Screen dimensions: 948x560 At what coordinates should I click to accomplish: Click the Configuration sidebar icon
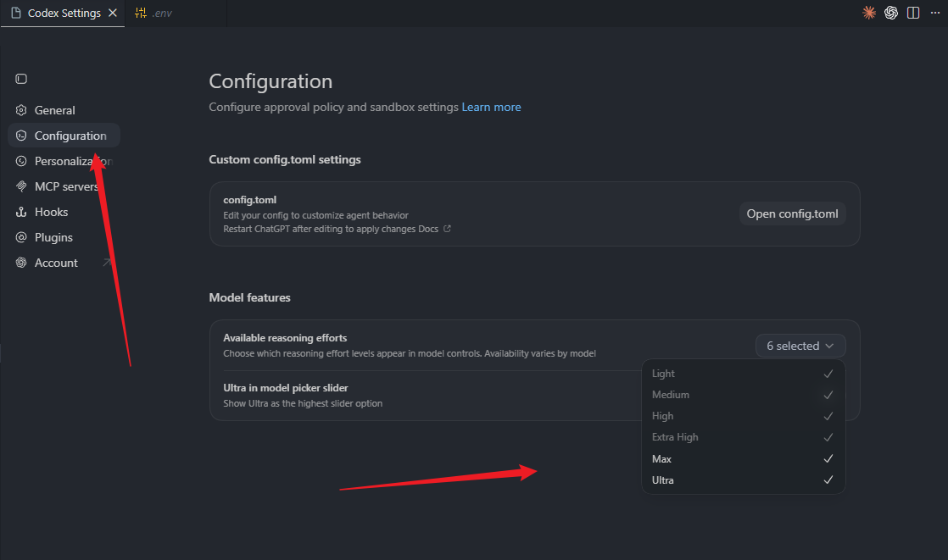(21, 136)
